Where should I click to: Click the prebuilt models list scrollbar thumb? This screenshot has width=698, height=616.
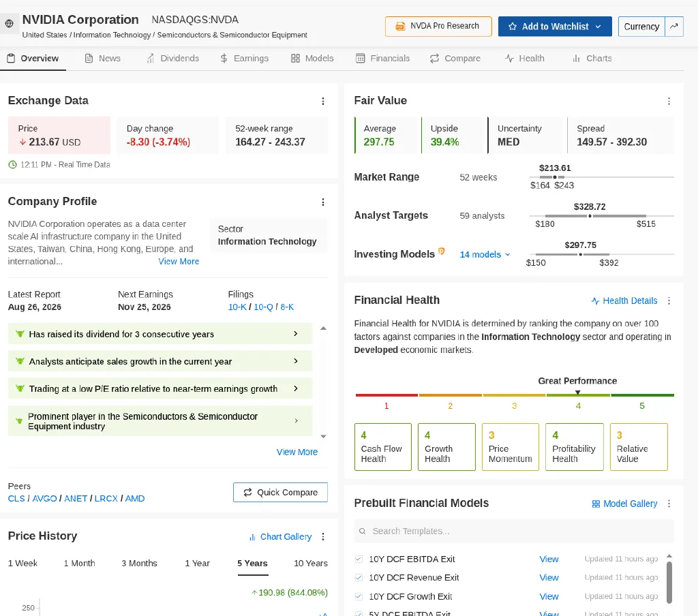[x=669, y=582]
